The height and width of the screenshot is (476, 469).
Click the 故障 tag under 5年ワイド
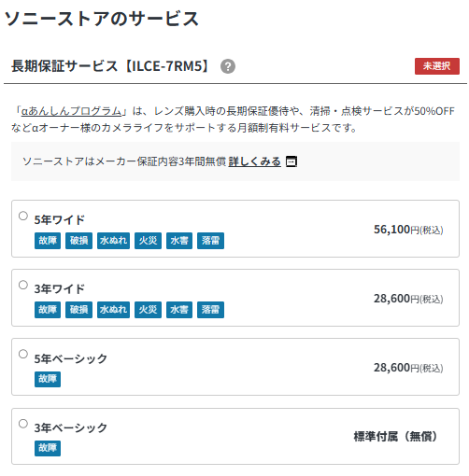[x=48, y=241]
